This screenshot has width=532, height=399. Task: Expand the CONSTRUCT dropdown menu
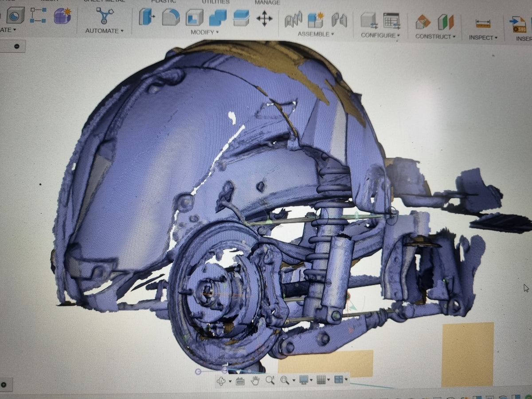tap(435, 36)
